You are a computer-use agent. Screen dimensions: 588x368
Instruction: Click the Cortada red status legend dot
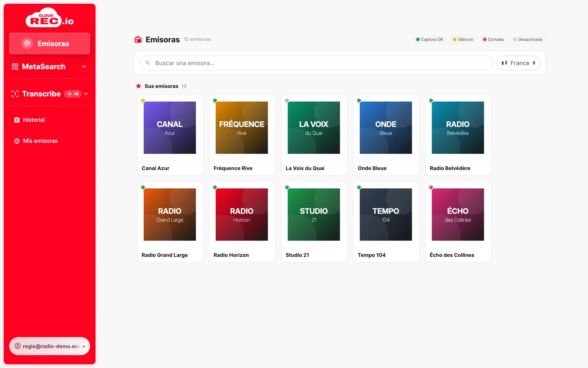pyautogui.click(x=485, y=40)
